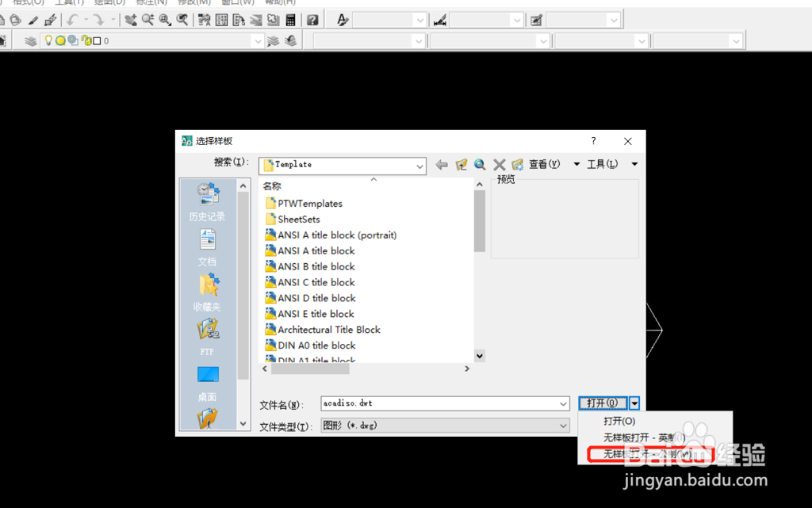This screenshot has width=812, height=508.
Task: Open the Table Style manager icon
Action: (537, 20)
